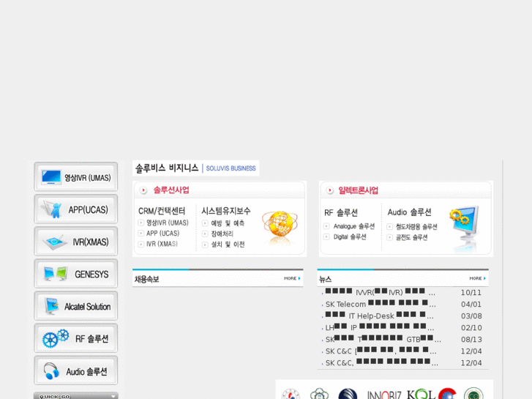Click the tablet pen icon on IVR(XMAS) button

click(x=53, y=242)
